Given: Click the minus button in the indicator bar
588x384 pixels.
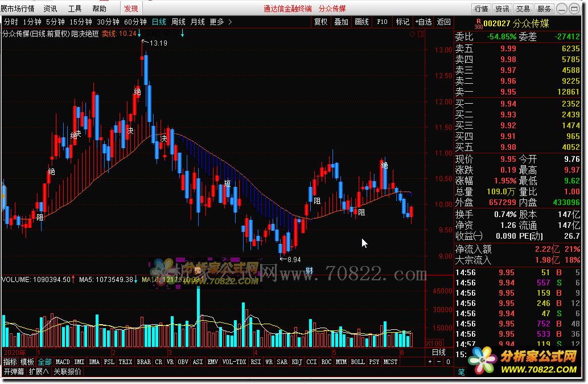Looking at the screenshot, I should pos(439,362).
